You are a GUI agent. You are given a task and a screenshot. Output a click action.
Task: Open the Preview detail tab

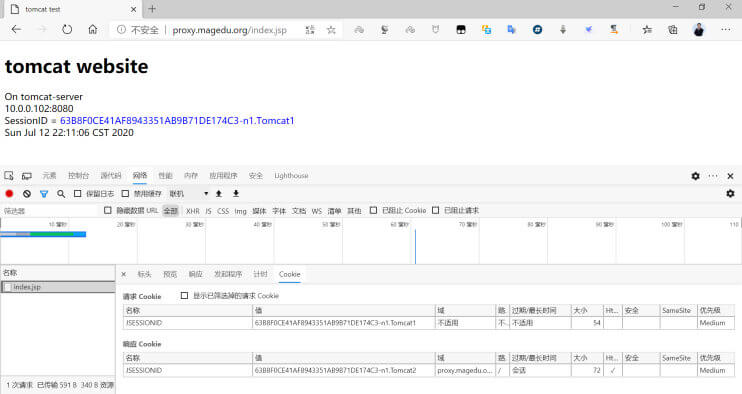(170, 274)
